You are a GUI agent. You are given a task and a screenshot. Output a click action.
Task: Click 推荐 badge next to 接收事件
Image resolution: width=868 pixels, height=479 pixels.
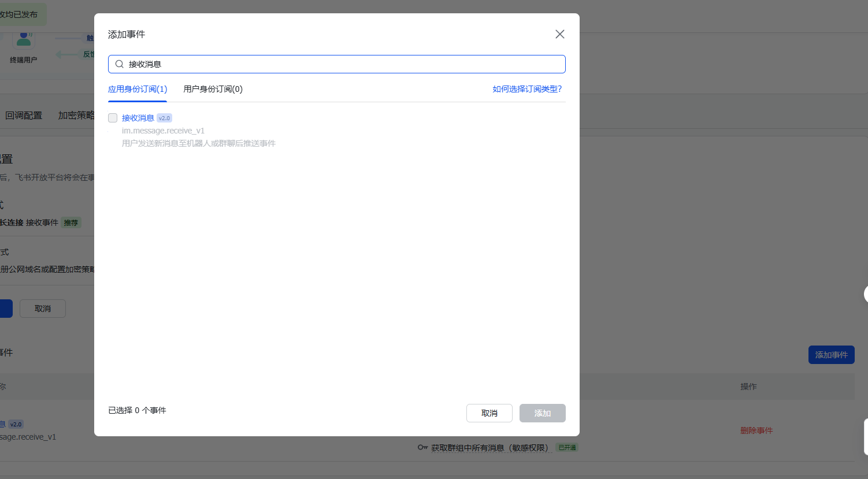[x=71, y=222]
